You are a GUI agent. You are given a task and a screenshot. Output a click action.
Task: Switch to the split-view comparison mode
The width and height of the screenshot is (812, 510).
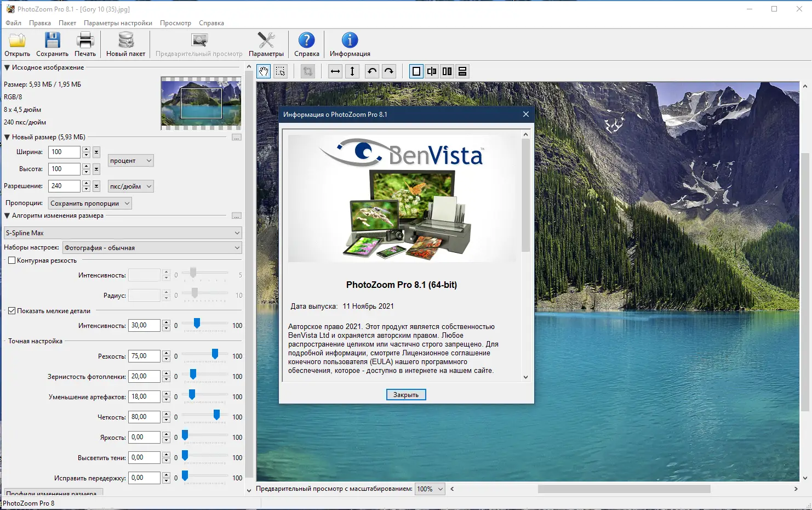click(431, 71)
